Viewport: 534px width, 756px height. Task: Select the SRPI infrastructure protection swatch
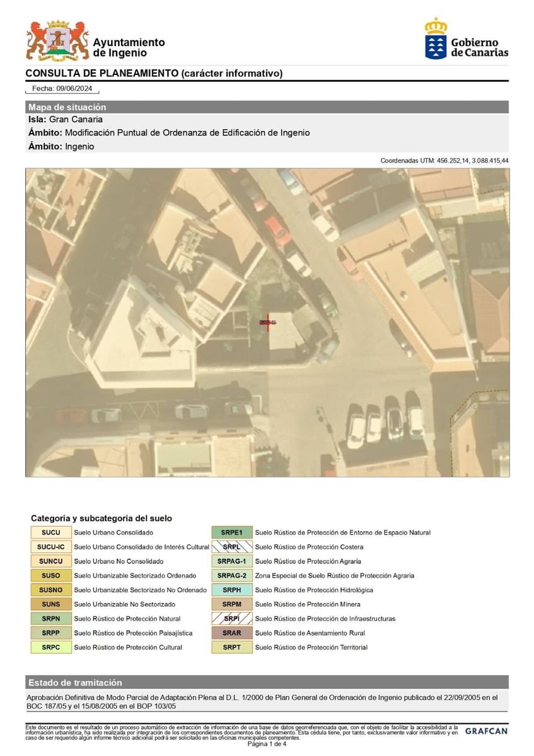(x=233, y=619)
